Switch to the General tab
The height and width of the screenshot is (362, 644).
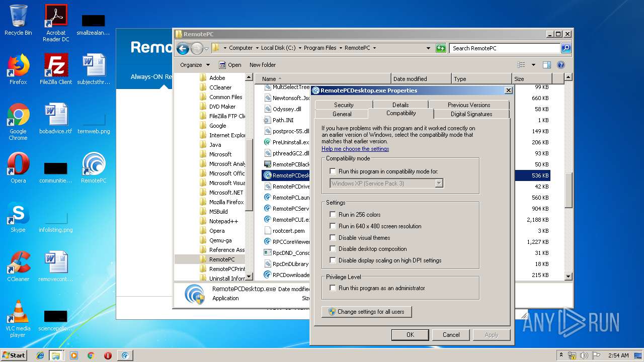[342, 114]
